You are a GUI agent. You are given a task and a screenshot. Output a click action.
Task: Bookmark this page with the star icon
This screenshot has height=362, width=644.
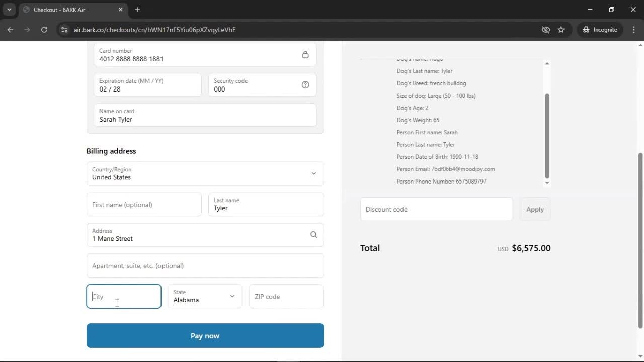tap(561, 30)
